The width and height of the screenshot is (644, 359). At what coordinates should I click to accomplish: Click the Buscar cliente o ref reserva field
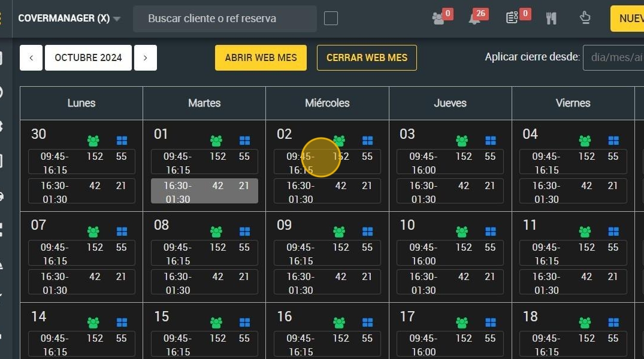(225, 19)
